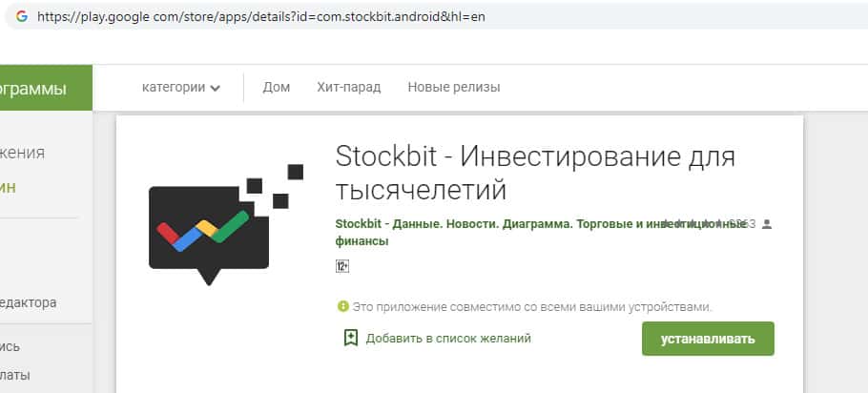This screenshot has width=868, height=393.
Task: Click the device compatibility message text
Action: tap(532, 306)
